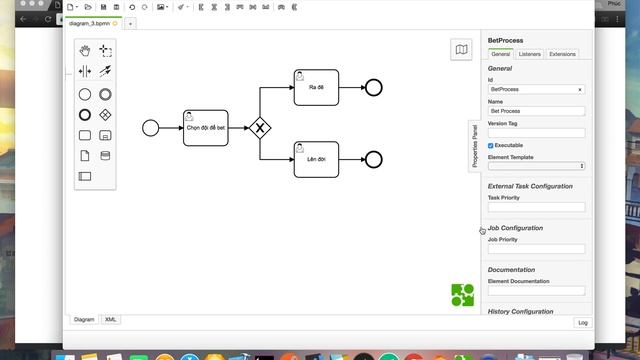Pick the expanded subprocess shape from palette
Viewport: 640px width, 360px height.
coord(105,135)
